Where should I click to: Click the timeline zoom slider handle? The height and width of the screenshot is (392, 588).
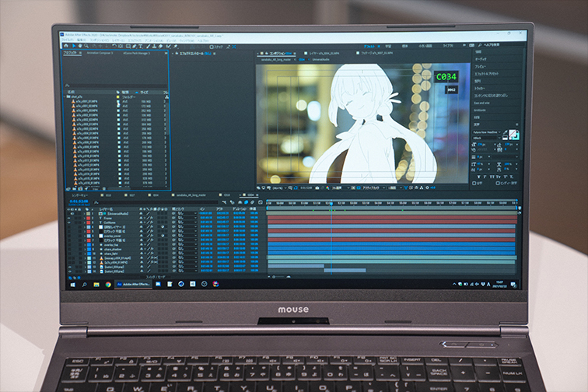(x=274, y=277)
